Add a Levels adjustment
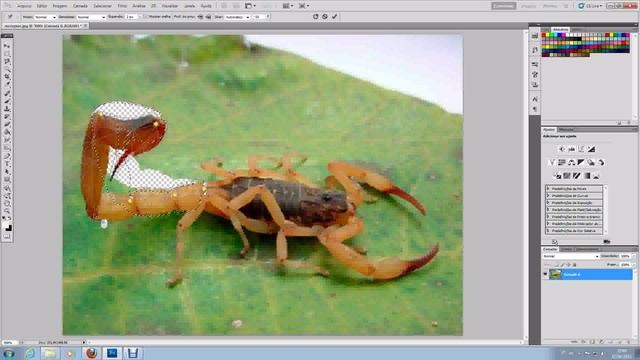The height and width of the screenshot is (360, 640). (572, 149)
